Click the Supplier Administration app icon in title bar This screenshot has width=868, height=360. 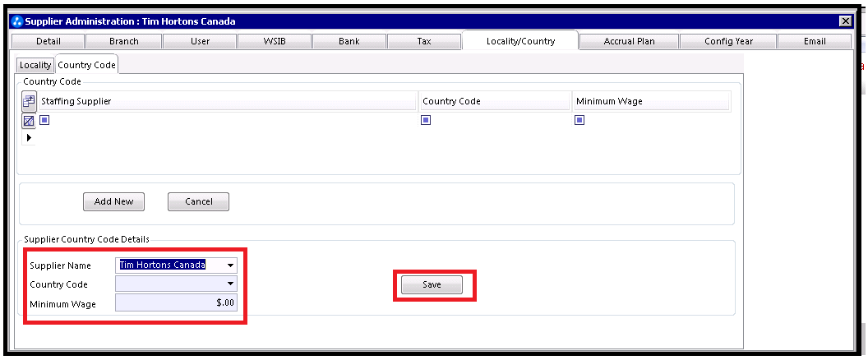(17, 21)
